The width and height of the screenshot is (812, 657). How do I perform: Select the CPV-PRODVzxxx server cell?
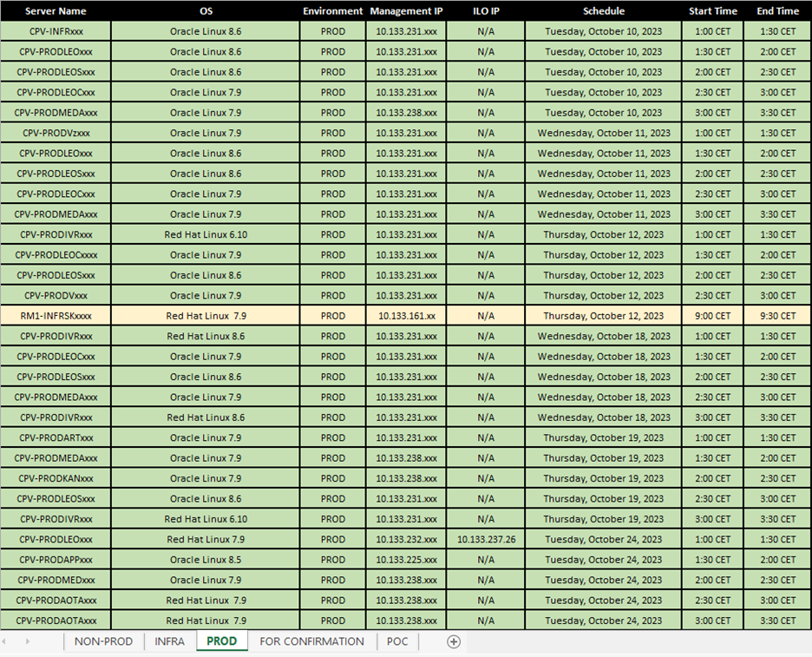56,133
